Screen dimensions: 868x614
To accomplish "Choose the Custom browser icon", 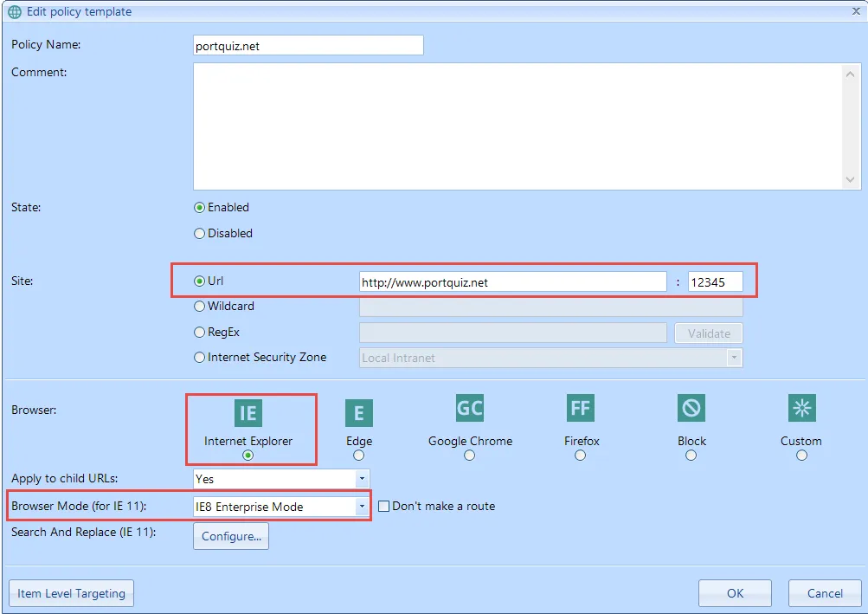I will (x=801, y=408).
